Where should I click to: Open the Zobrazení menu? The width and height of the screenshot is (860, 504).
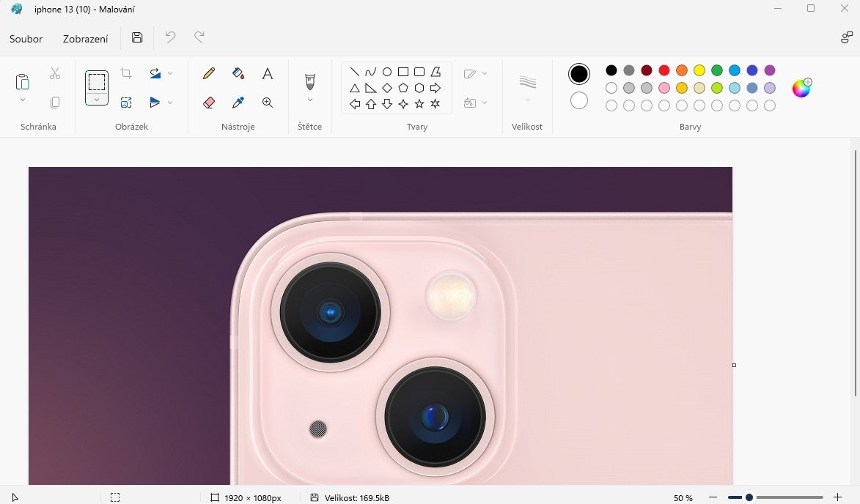[86, 39]
